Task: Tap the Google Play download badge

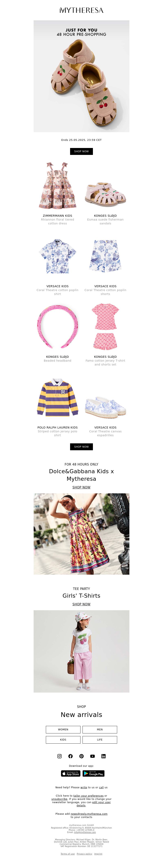Action: tap(94, 773)
